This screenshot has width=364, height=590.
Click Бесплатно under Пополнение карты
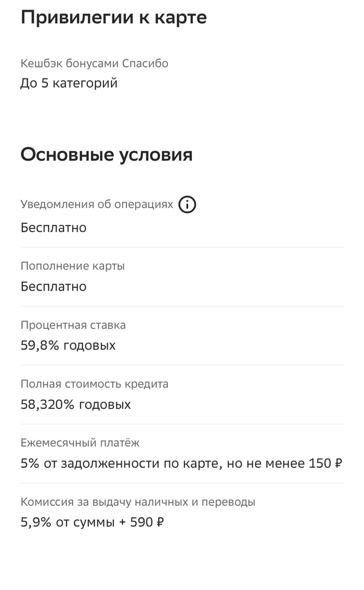(54, 287)
